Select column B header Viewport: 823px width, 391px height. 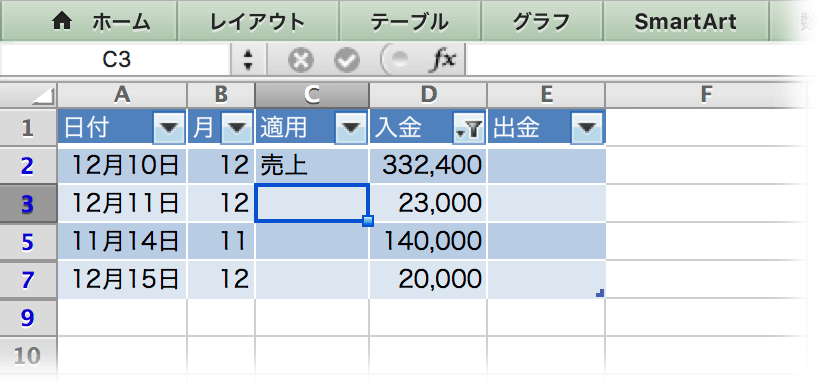coord(221,95)
